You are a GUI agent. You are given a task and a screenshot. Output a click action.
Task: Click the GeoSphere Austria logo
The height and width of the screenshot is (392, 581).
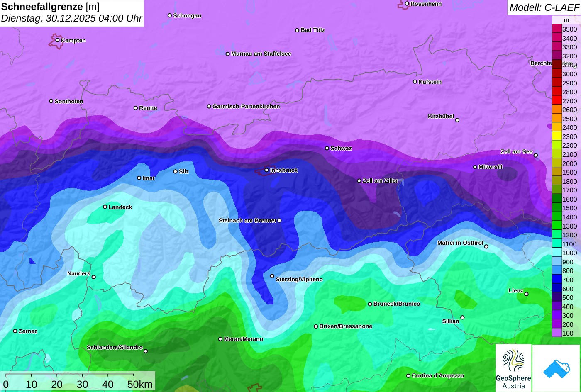(x=513, y=368)
